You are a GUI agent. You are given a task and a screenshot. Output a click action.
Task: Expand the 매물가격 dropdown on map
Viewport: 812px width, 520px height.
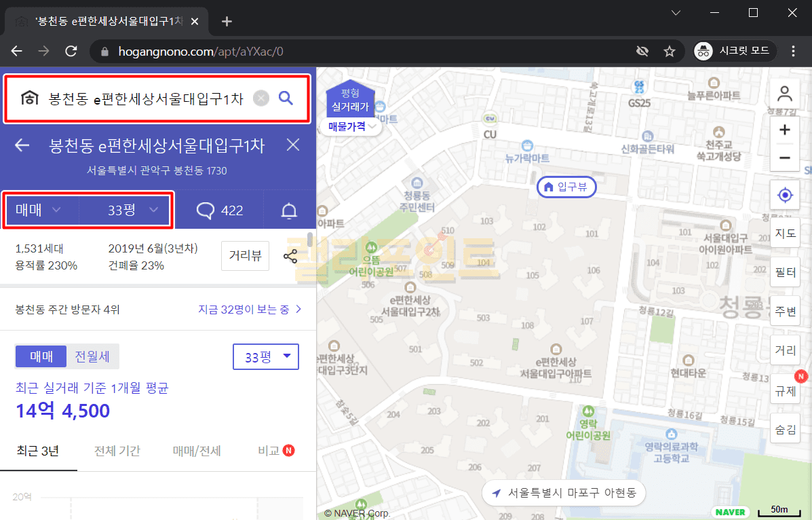351,126
